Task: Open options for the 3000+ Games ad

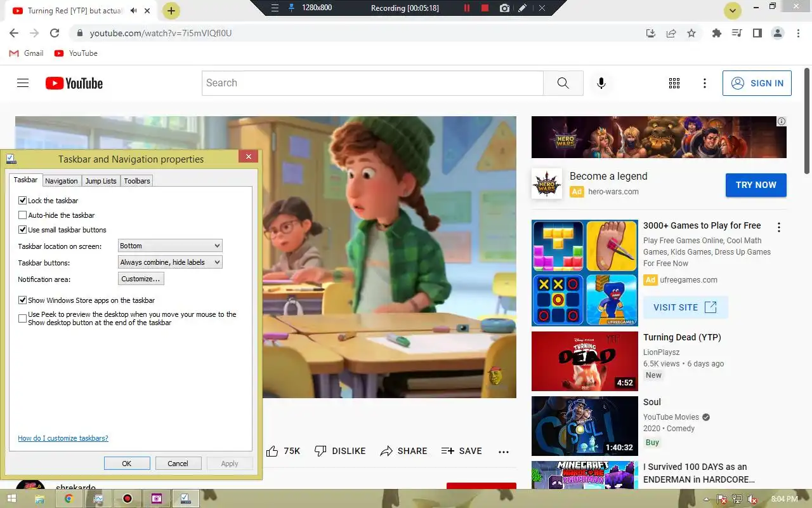Action: (x=779, y=227)
